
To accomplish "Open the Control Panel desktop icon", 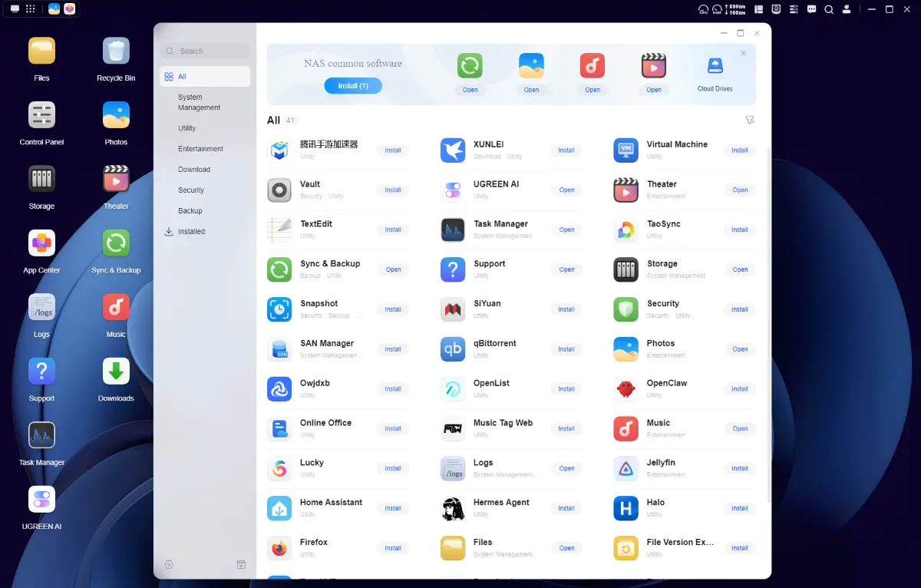I will [x=41, y=115].
